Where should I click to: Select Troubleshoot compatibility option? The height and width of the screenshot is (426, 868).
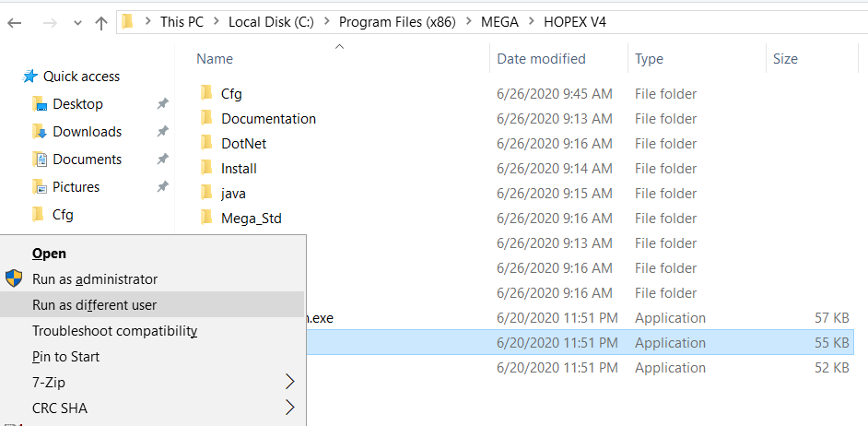point(114,331)
